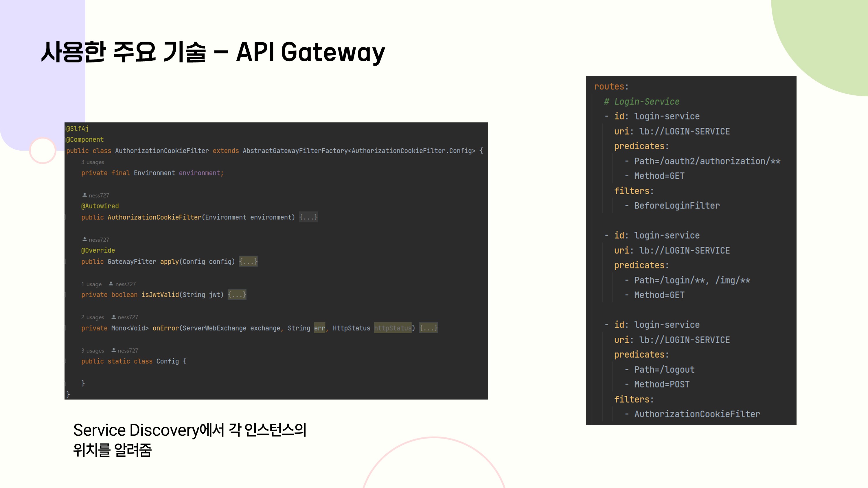Expand folded AuthorizationCookieFilter constructor body

click(308, 217)
